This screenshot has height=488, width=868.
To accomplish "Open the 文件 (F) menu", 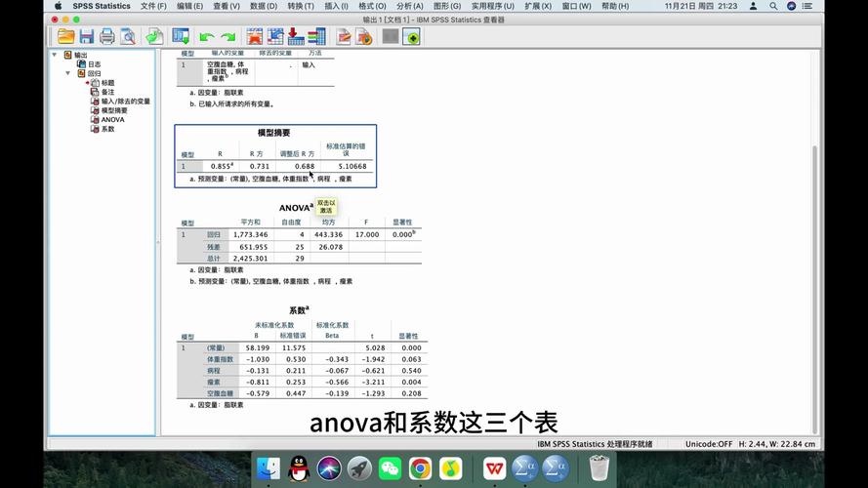I will click(x=153, y=6).
